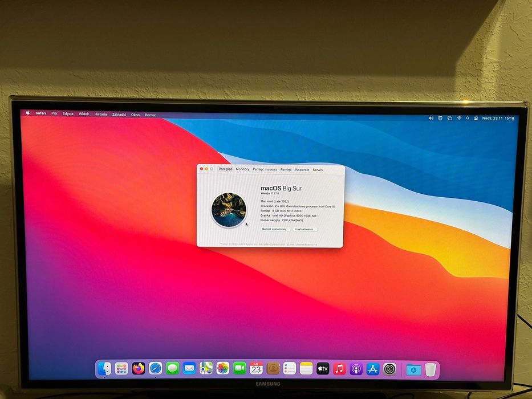Viewport: 532px width, 399px height.
Task: Click the date and time clock
Action: (498, 119)
